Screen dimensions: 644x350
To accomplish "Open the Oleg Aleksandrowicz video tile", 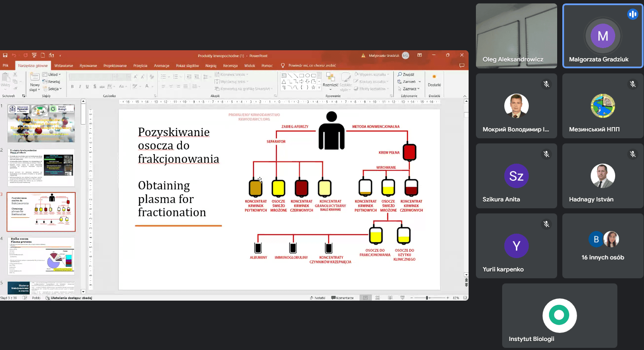I will pos(516,36).
